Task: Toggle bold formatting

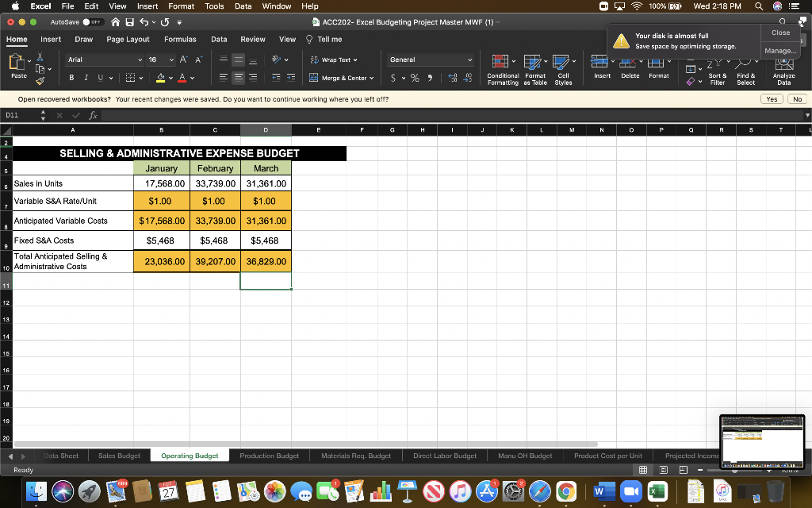Action: [71, 79]
